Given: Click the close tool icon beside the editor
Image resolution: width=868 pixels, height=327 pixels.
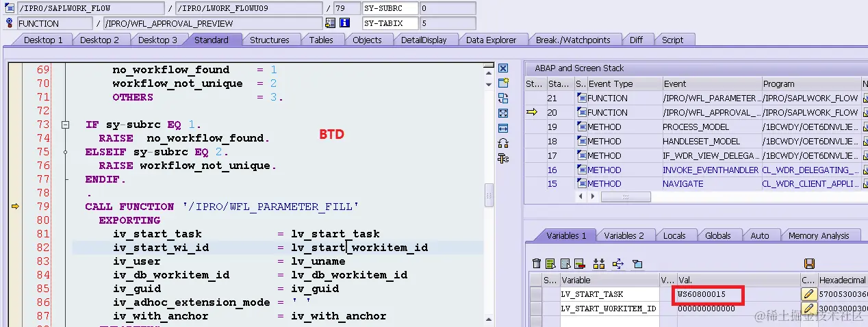Looking at the screenshot, I should click(503, 68).
